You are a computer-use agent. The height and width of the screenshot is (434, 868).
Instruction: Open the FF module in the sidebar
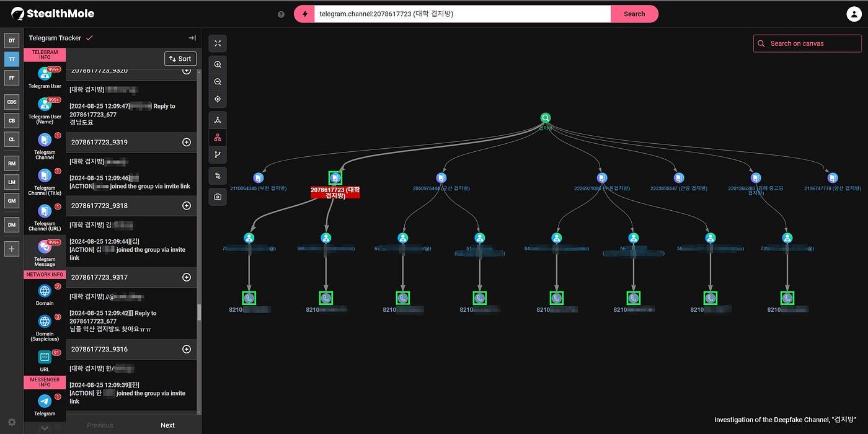(x=12, y=78)
